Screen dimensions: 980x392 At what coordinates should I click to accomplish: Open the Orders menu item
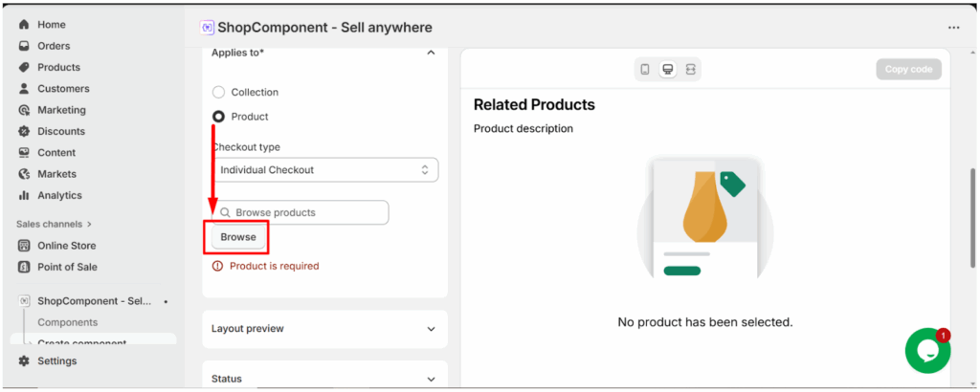click(54, 46)
